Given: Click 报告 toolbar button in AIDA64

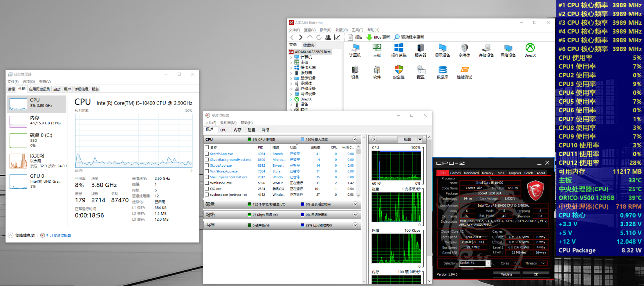Looking at the screenshot, I should (355, 37).
